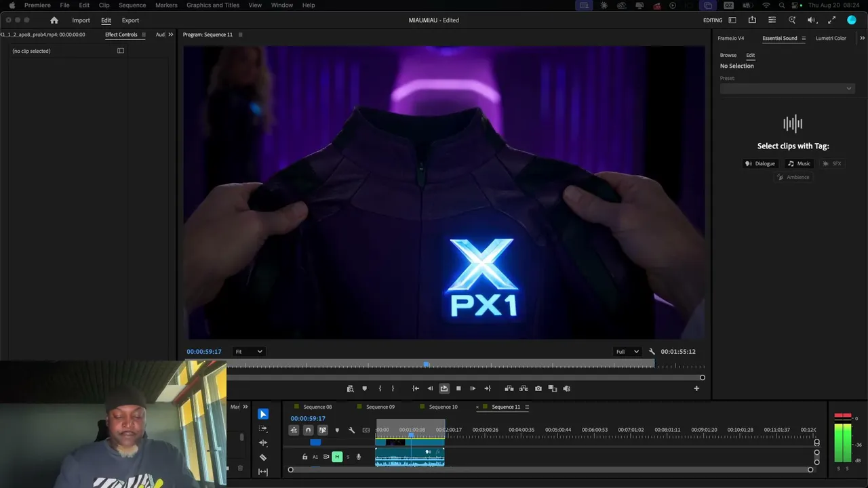Switch to Export mode
Viewport: 868px width, 488px height.
tap(130, 20)
